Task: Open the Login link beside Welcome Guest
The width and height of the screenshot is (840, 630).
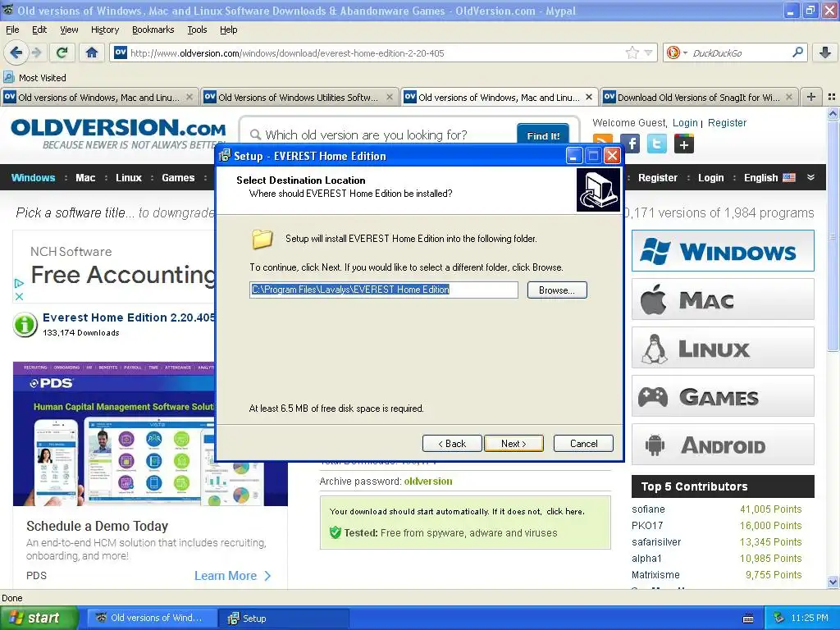Action: (685, 123)
